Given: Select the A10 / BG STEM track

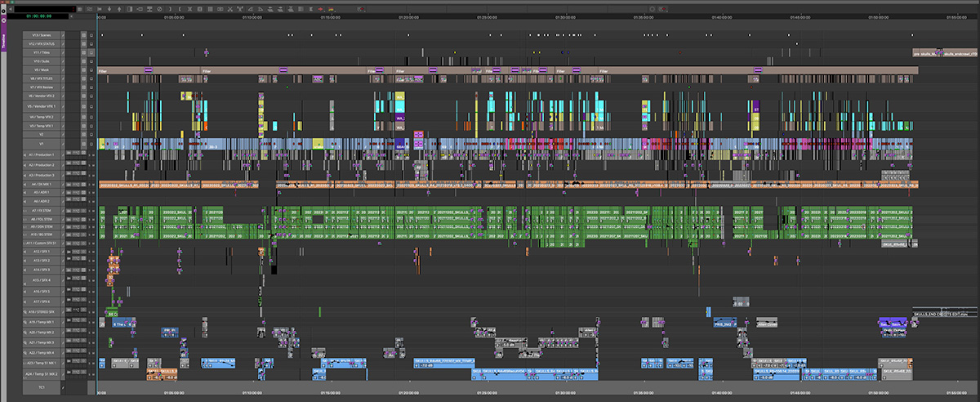Looking at the screenshot, I should click(42, 234).
